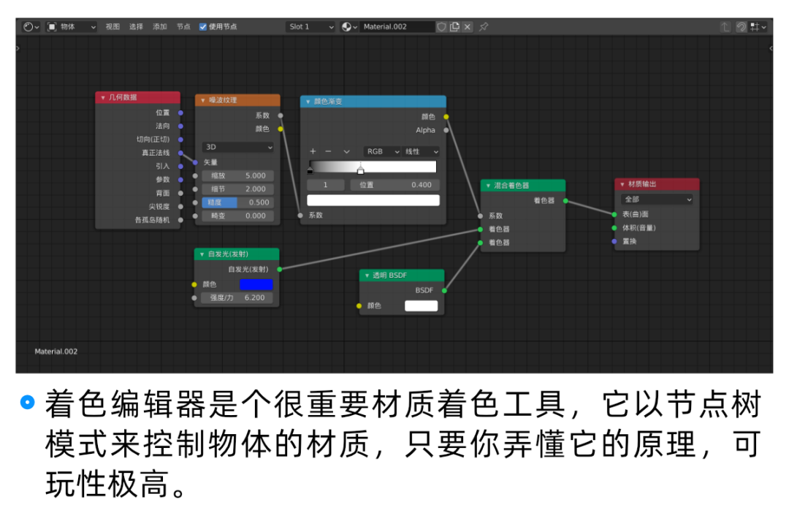Click the color stop index field 1

[x=326, y=185]
